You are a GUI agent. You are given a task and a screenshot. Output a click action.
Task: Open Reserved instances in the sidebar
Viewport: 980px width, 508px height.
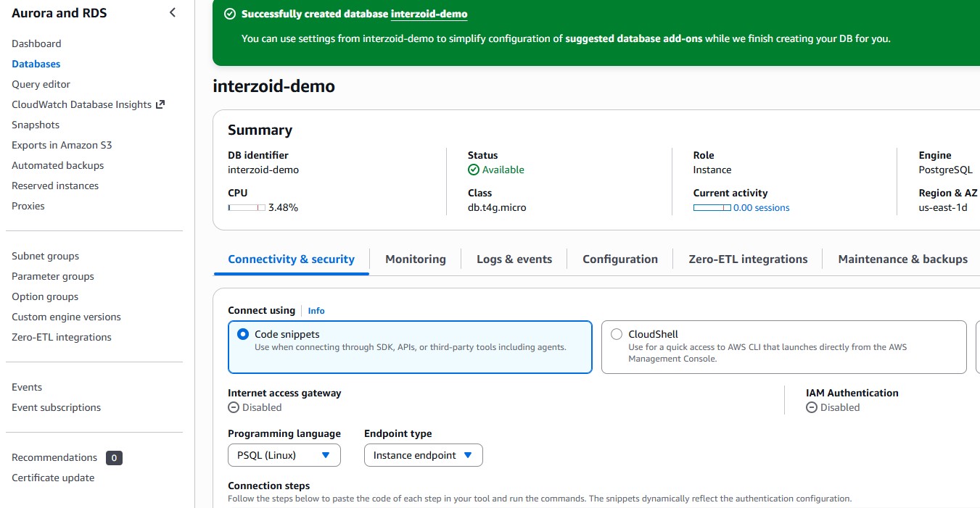point(55,186)
